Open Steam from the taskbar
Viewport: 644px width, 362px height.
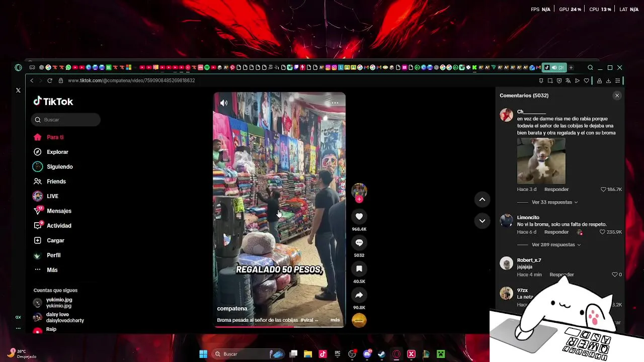[x=382, y=354]
